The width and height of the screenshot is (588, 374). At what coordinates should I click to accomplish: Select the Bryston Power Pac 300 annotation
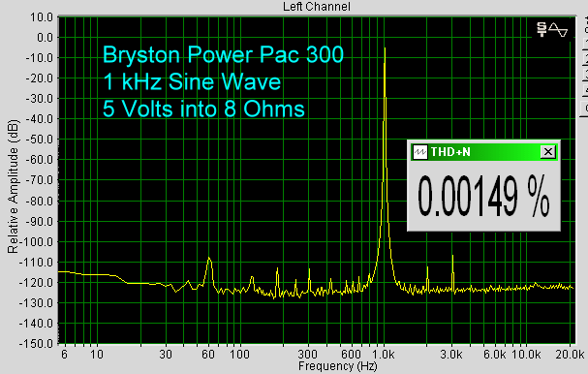[x=223, y=54]
